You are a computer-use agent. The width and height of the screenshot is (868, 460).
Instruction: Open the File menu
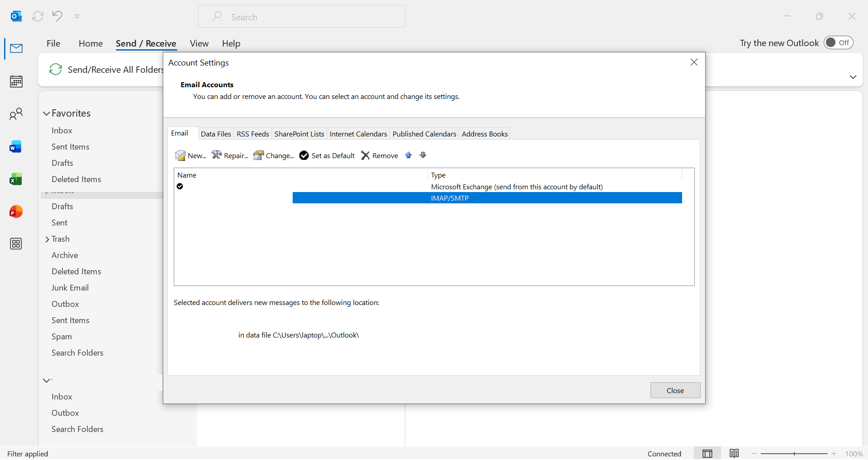53,43
